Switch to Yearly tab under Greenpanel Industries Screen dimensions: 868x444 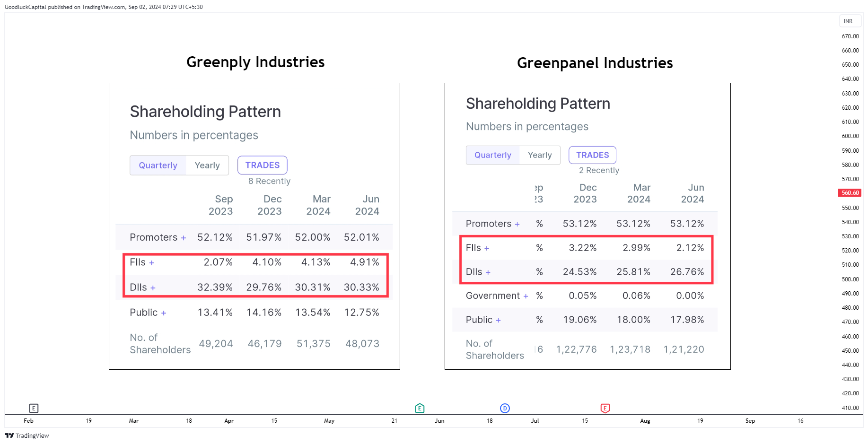[x=540, y=155]
